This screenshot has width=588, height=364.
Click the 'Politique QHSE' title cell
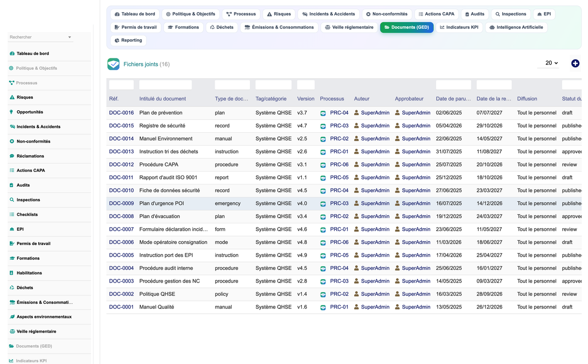click(x=157, y=294)
